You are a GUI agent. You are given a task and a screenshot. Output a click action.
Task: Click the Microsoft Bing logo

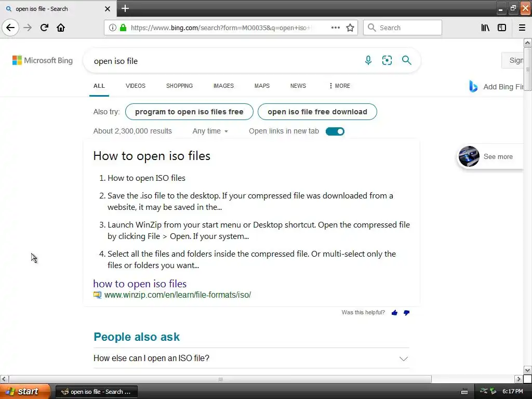pyautogui.click(x=43, y=60)
